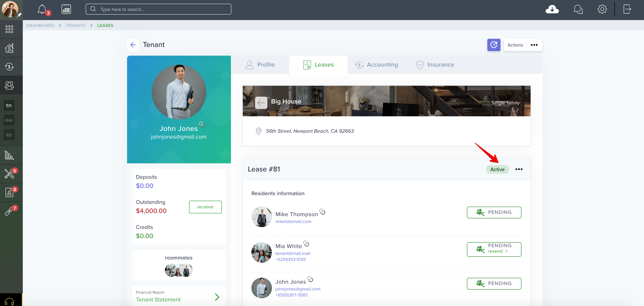Image resolution: width=644 pixels, height=306 pixels.
Task: Click the Active lease status badge
Action: click(x=498, y=169)
